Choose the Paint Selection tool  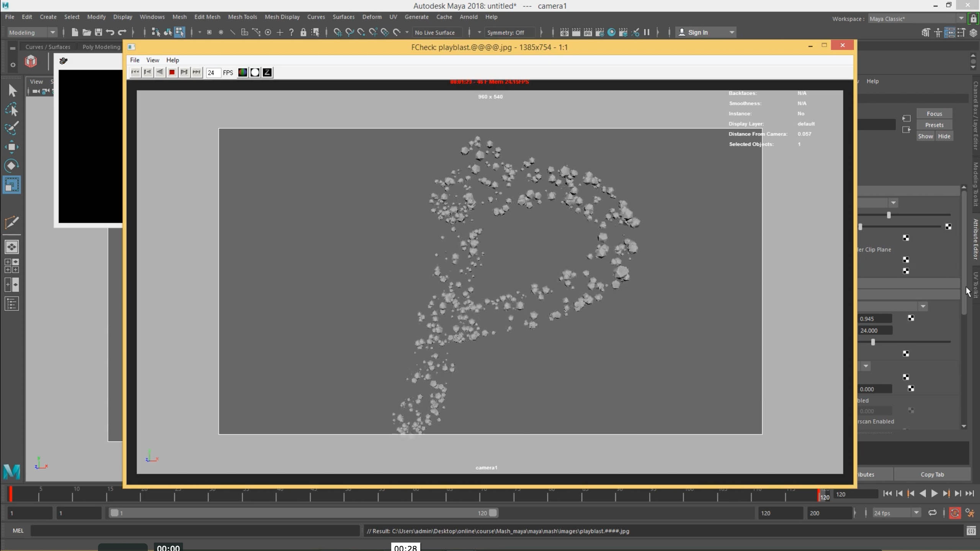pos(11,128)
